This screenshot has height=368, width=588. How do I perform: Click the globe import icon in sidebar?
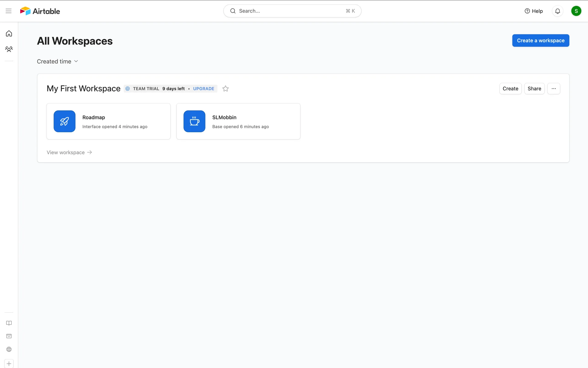[9, 349]
